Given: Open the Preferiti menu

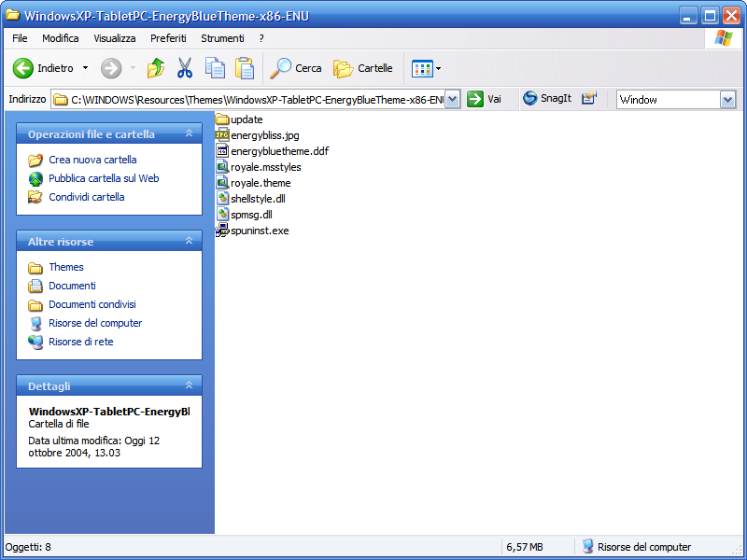Looking at the screenshot, I should point(168,38).
